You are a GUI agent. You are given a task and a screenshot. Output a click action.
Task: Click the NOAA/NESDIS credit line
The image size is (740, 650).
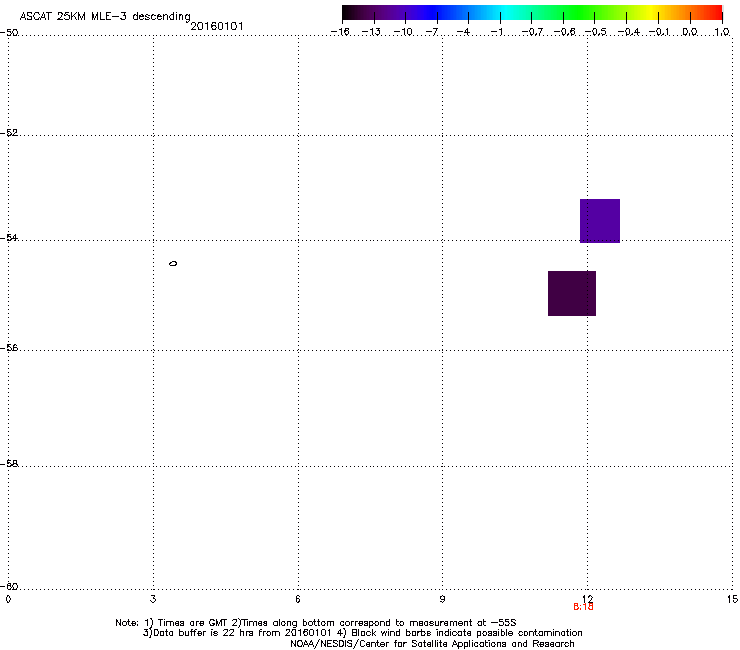click(432, 644)
